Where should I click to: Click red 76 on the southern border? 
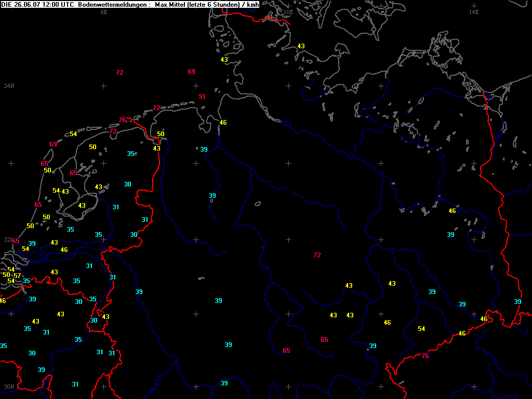pos(425,356)
